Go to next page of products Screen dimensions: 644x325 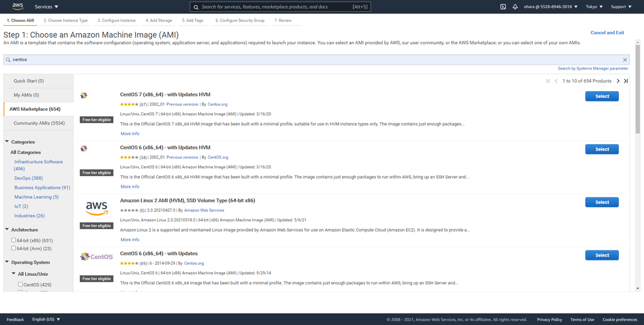[x=618, y=81]
